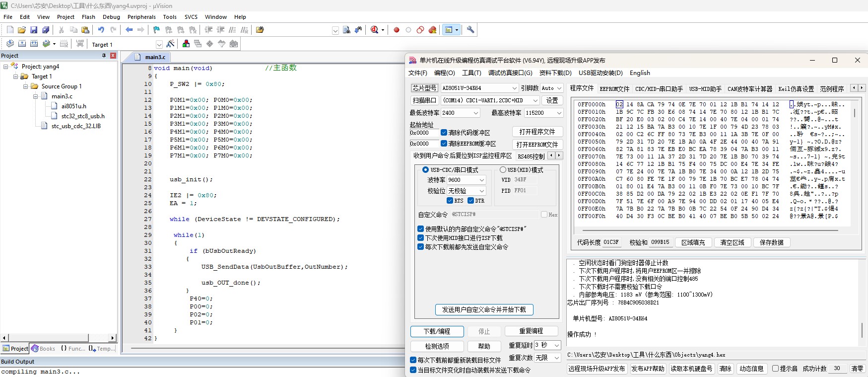Click the Indent selected lines icon

[209, 30]
